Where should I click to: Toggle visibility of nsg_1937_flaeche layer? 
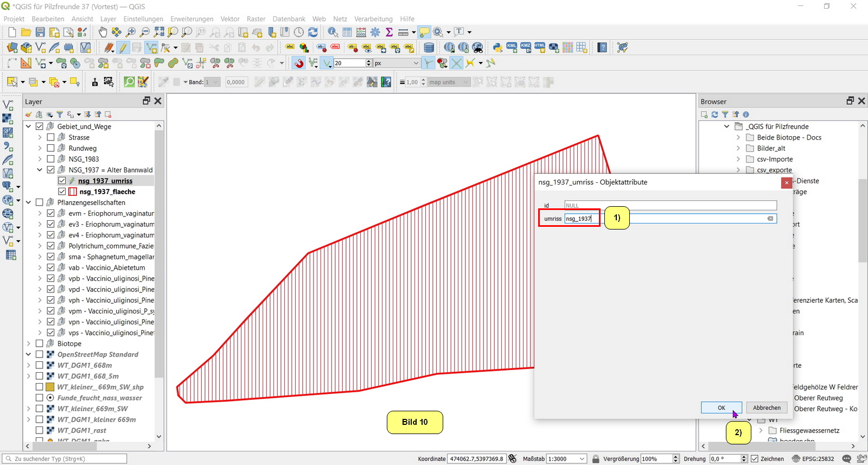tap(62, 192)
